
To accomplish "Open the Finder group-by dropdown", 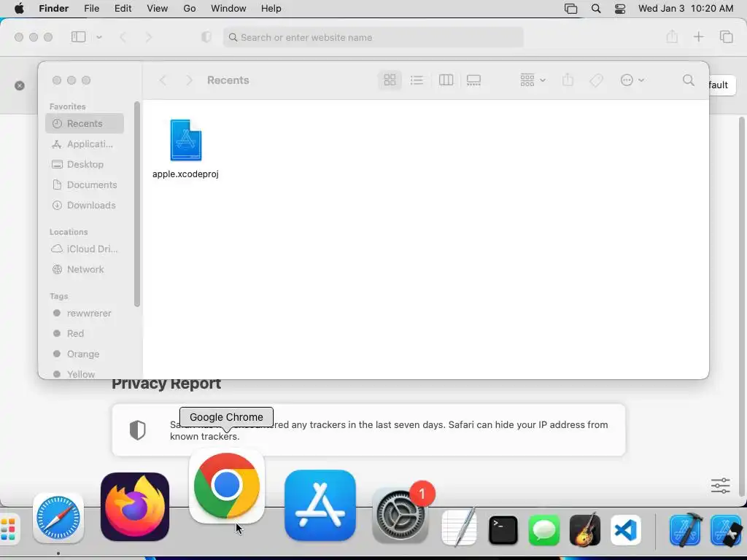I will (x=533, y=80).
